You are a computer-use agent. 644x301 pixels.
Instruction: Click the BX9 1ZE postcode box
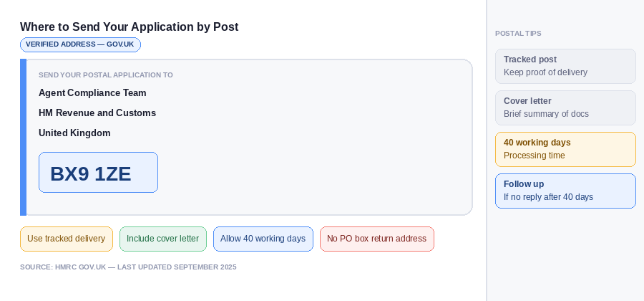click(98, 173)
